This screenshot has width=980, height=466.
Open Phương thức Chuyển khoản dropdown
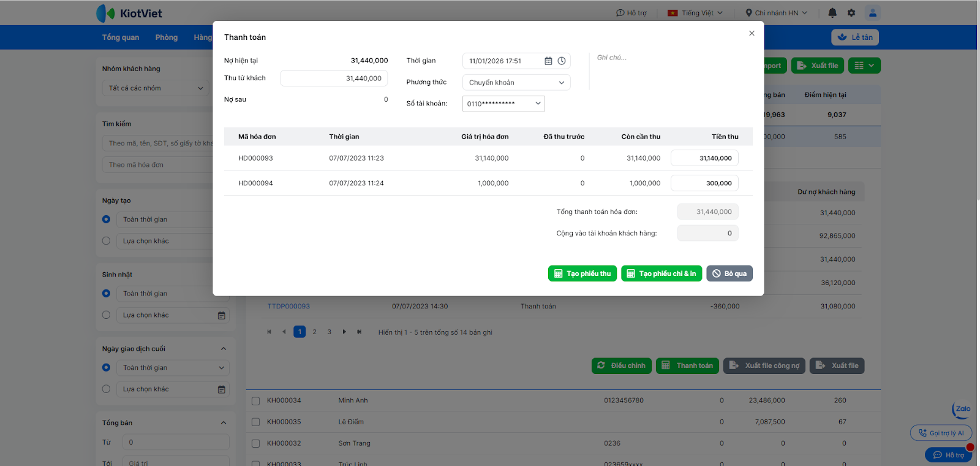click(x=516, y=82)
